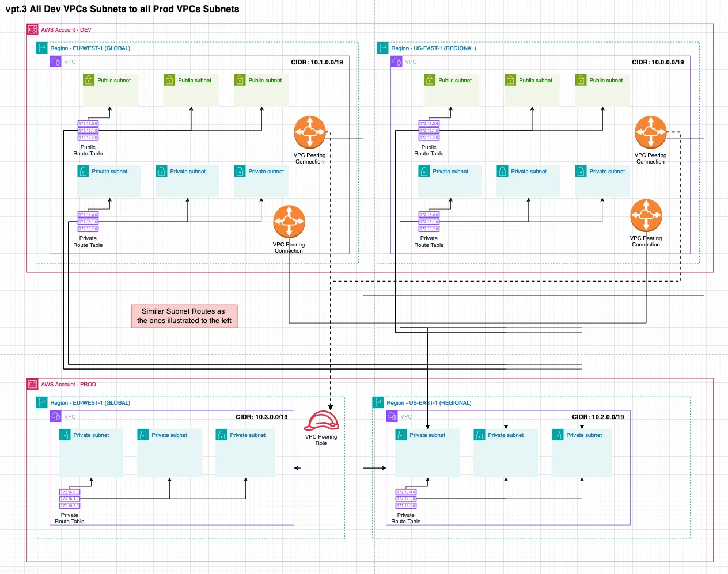Click the region flag icon of PROD US-EAST-1
Viewport: 728px width, 574px height.
378,402
